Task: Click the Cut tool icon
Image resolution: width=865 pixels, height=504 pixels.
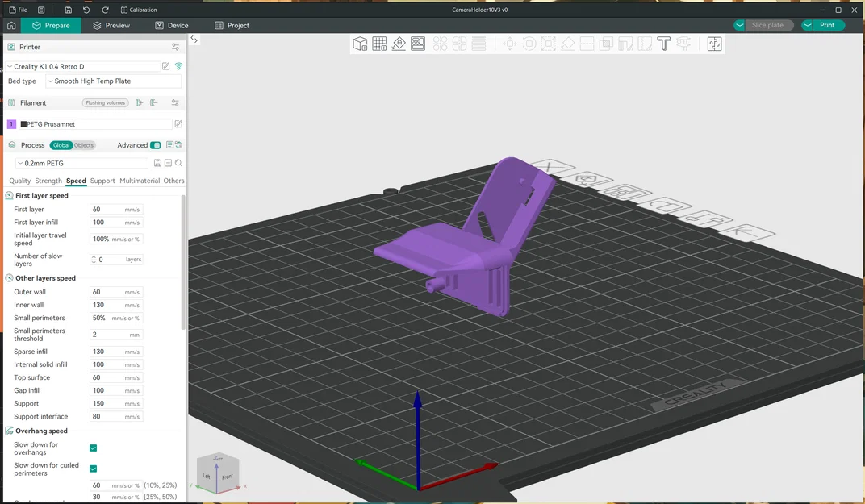Action: coord(587,44)
